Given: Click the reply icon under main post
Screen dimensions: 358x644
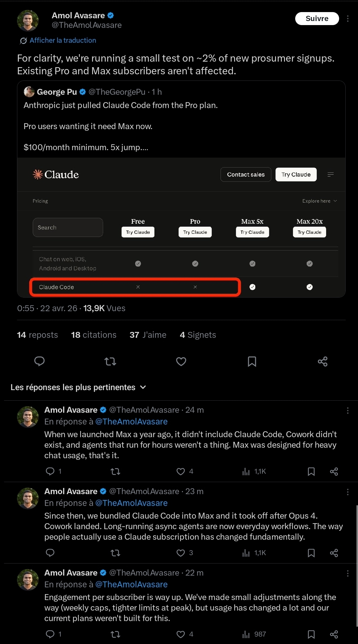Looking at the screenshot, I should (x=39, y=361).
